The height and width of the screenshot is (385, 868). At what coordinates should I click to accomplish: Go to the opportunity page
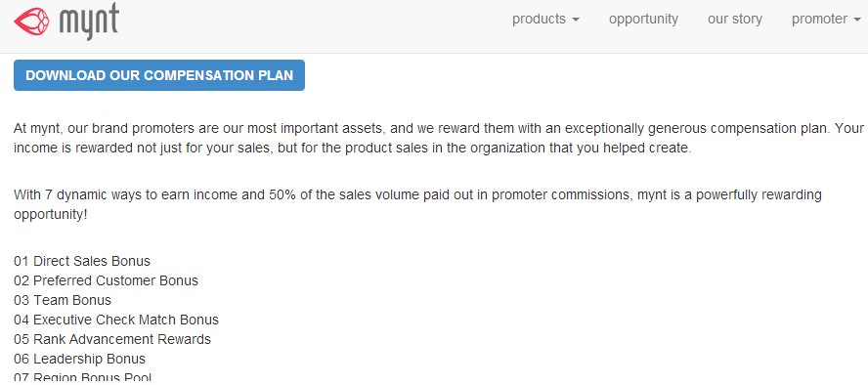(x=643, y=20)
